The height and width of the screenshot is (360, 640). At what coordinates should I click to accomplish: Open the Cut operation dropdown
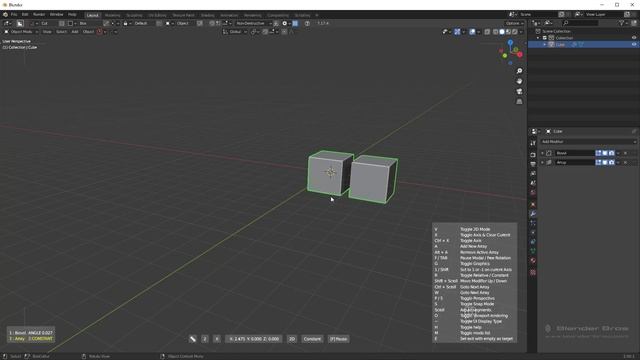click(x=44, y=23)
